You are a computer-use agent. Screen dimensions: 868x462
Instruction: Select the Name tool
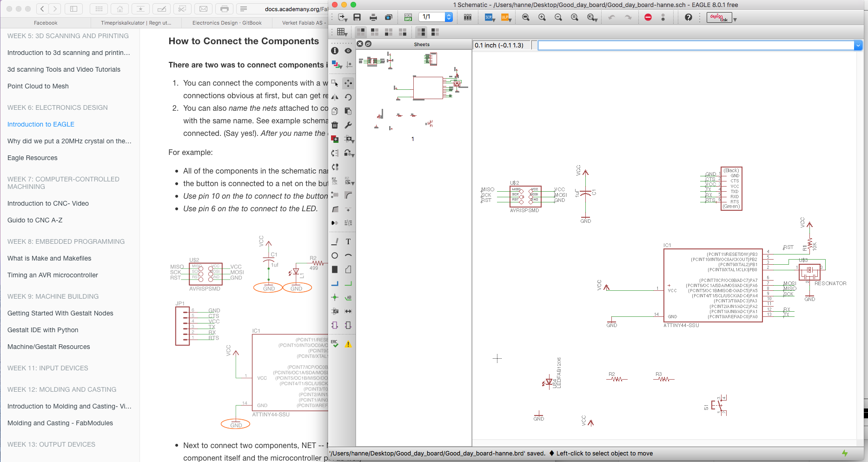click(335, 181)
